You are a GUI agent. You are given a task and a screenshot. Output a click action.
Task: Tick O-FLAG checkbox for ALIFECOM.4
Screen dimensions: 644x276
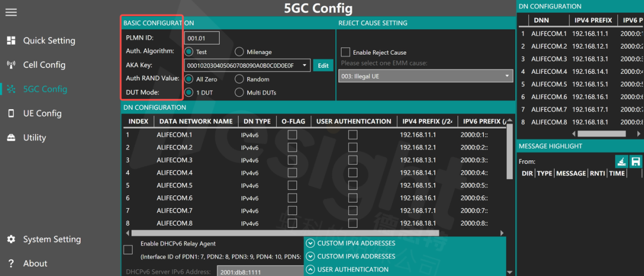[292, 172]
